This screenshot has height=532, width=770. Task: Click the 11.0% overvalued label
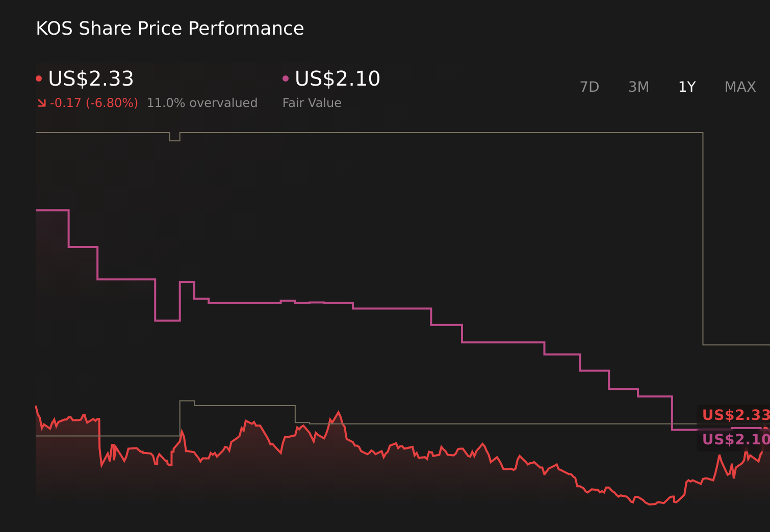[x=202, y=102]
